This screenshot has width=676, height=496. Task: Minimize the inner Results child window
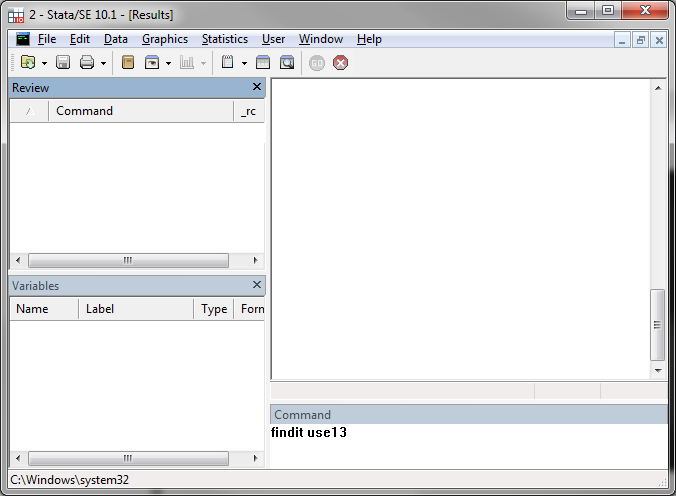[622, 40]
